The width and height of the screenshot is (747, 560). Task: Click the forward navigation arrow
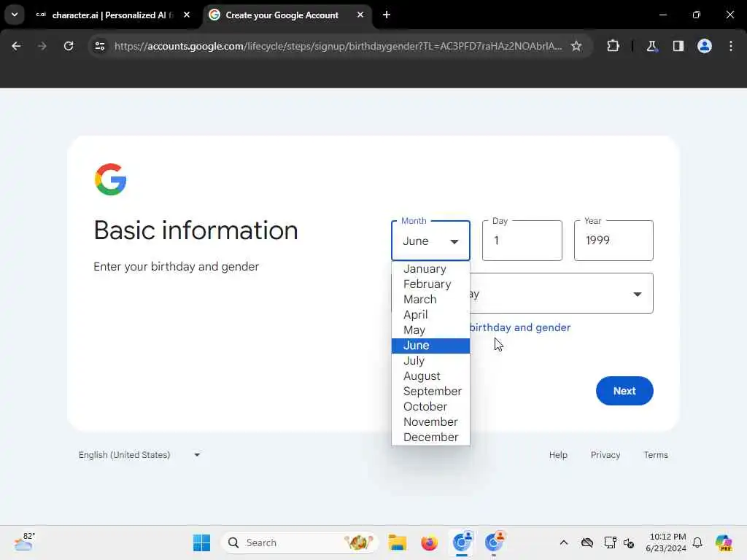42,46
